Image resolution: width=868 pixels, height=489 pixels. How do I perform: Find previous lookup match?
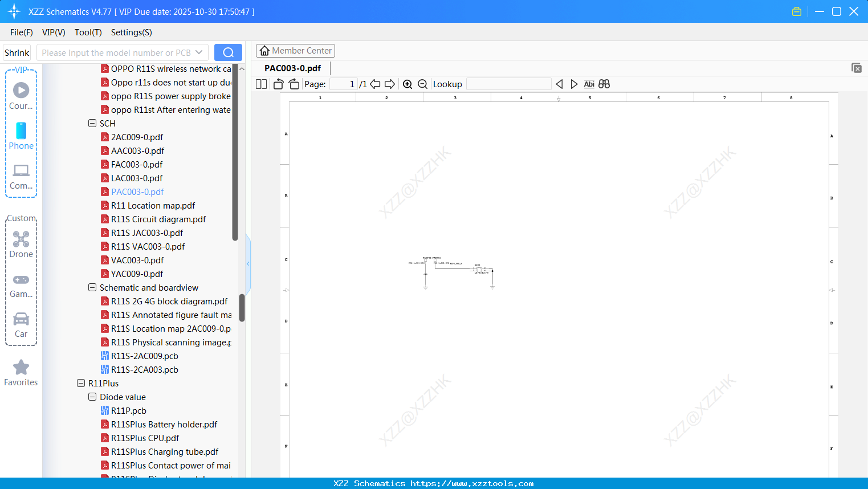559,84
